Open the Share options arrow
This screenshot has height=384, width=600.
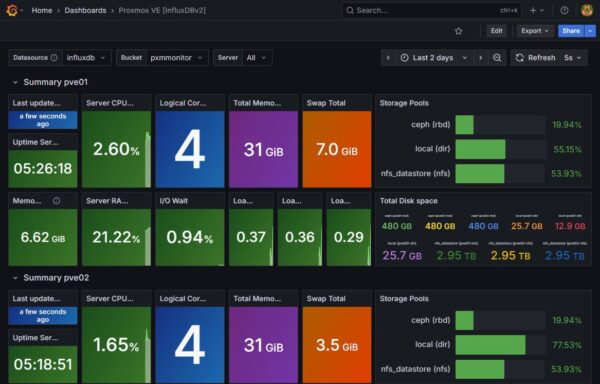(590, 31)
